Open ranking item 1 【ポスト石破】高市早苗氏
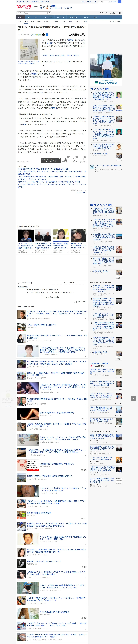138x644 pixels. click(x=104, y=96)
